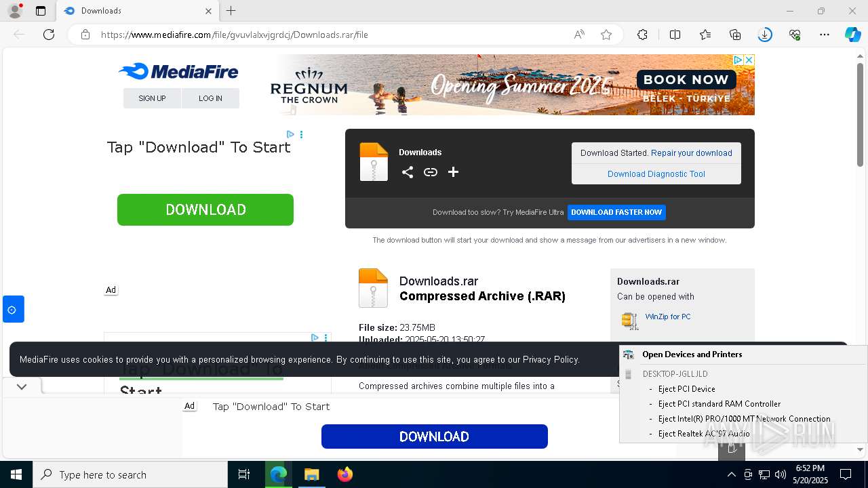The height and width of the screenshot is (488, 868).
Task: Click Repair your download link
Action: coord(692,153)
